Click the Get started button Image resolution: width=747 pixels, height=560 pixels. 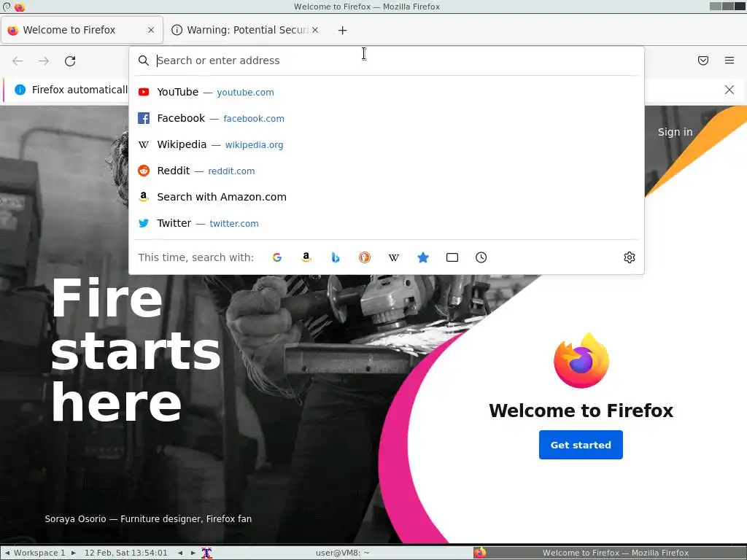(x=581, y=445)
